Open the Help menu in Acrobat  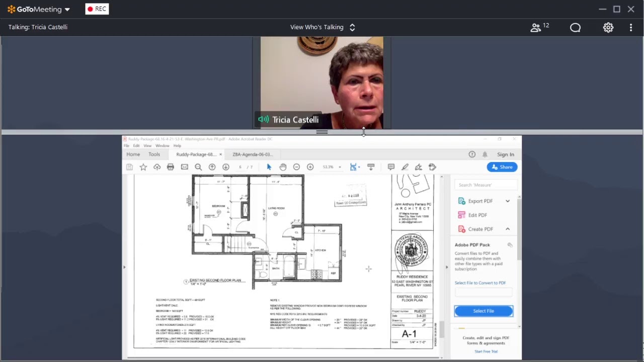[x=177, y=146]
